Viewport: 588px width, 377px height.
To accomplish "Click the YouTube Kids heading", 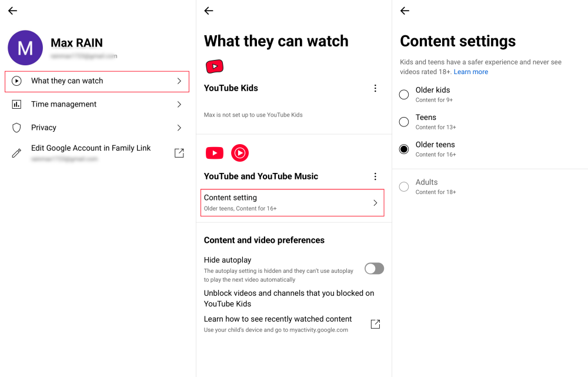I will coord(231,88).
